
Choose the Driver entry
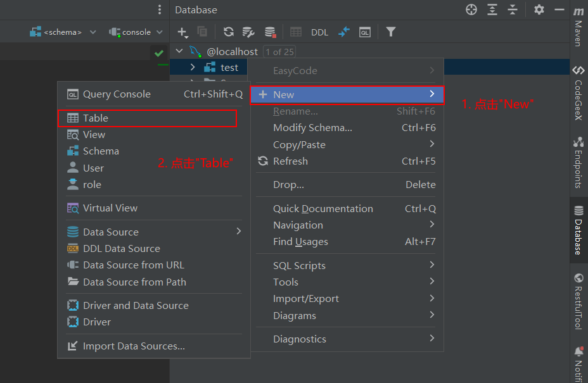pyautogui.click(x=154, y=322)
